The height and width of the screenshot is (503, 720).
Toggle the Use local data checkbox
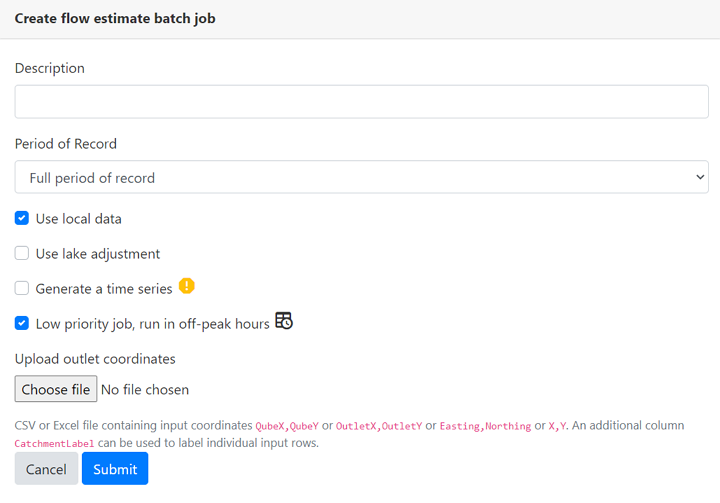[x=22, y=218]
